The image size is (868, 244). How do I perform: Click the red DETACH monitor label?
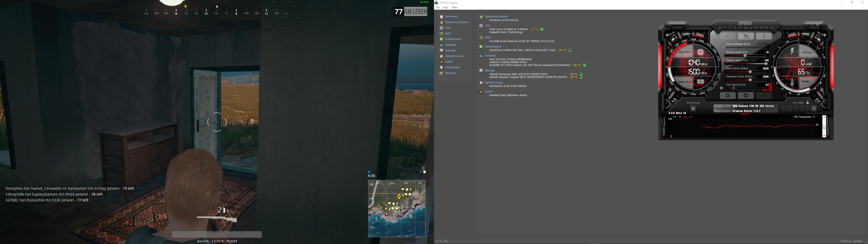pos(745,114)
